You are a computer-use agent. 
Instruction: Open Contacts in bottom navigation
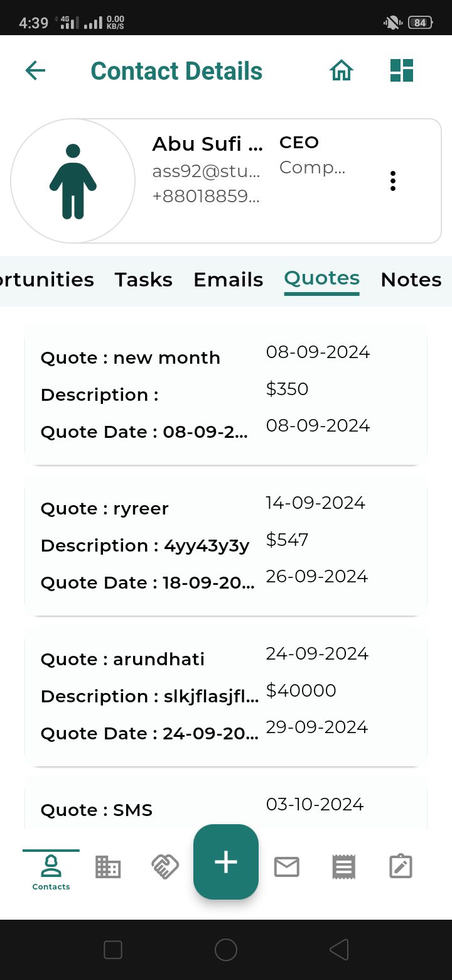[x=51, y=871]
